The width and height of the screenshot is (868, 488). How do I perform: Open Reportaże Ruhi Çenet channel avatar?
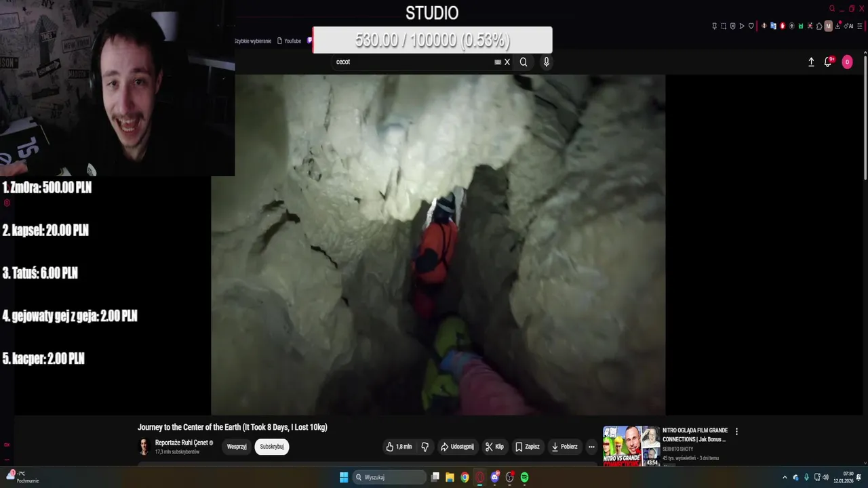coord(144,447)
